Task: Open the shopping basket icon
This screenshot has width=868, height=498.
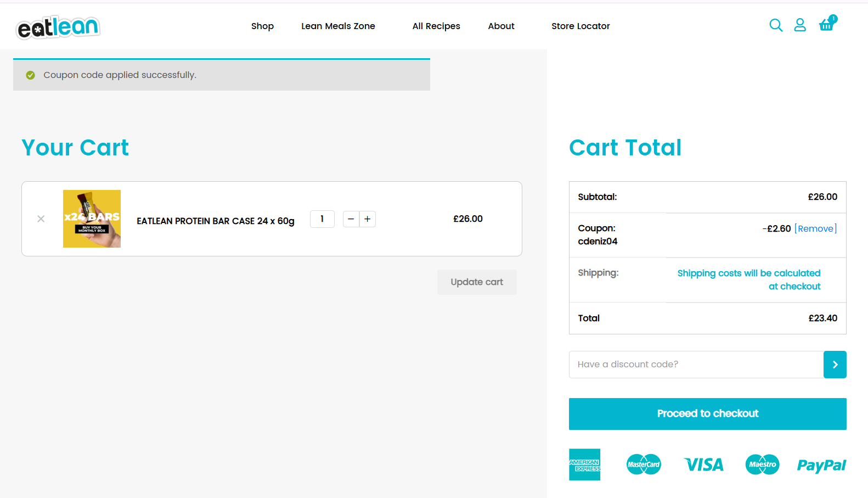Action: (827, 24)
